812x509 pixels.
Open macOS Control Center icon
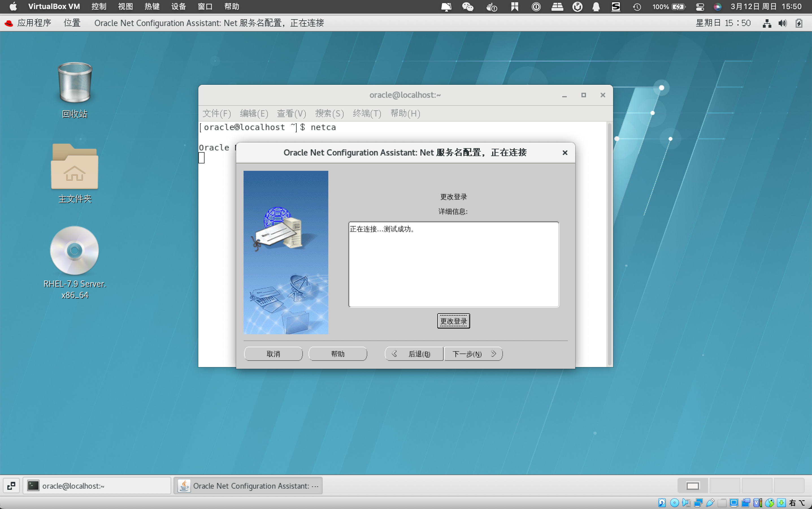tap(700, 7)
